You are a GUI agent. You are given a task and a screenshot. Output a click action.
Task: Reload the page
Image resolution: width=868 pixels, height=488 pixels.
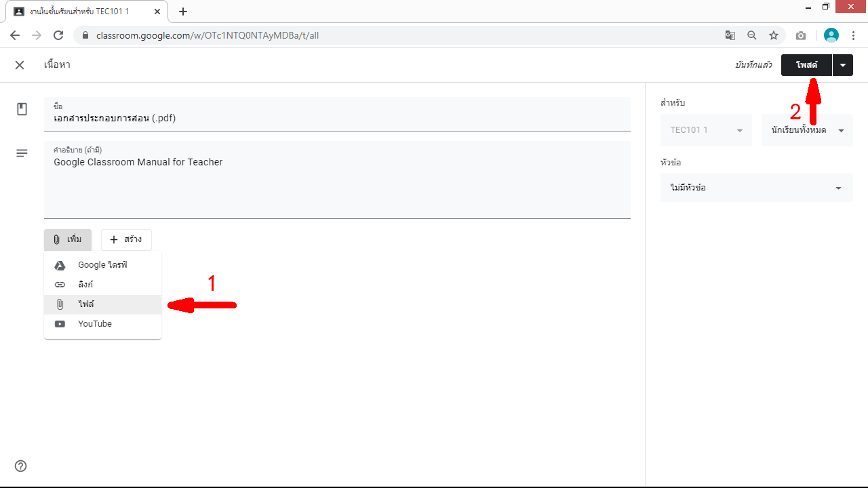click(58, 35)
